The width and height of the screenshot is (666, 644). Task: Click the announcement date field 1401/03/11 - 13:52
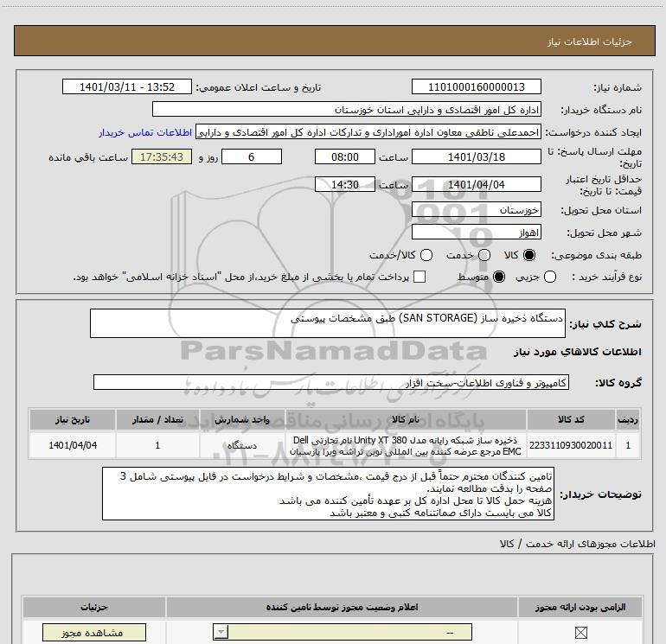pyautogui.click(x=127, y=87)
